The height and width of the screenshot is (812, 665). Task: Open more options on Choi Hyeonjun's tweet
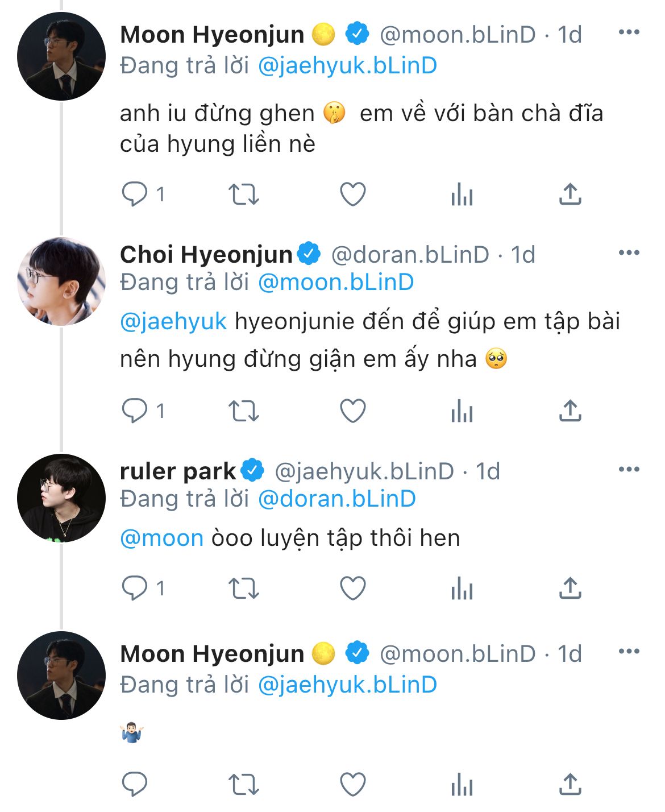(629, 252)
